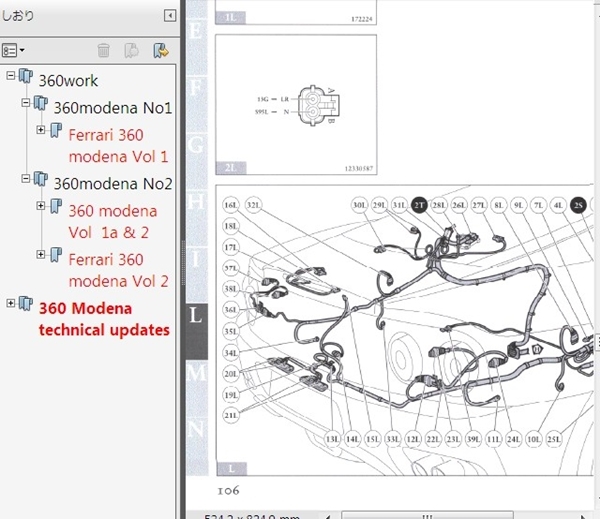The height and width of the screenshot is (519, 600).
Task: Click the horizontal scrollbar thumb
Action: tap(427, 515)
